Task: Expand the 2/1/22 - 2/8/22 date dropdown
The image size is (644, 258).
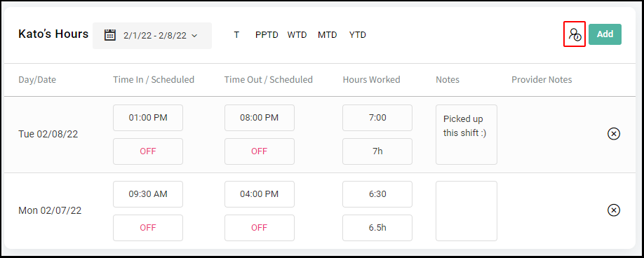Action: click(152, 36)
